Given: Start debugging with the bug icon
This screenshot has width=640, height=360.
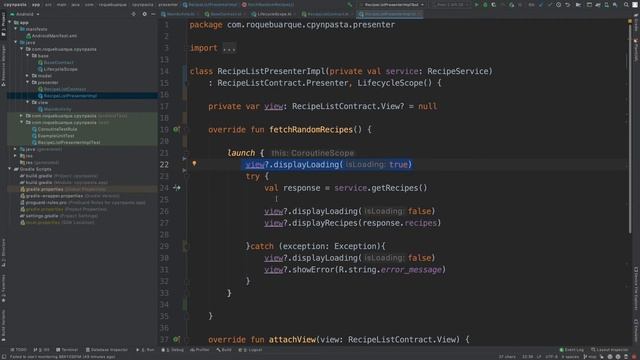Looking at the screenshot, I should tap(485, 5).
